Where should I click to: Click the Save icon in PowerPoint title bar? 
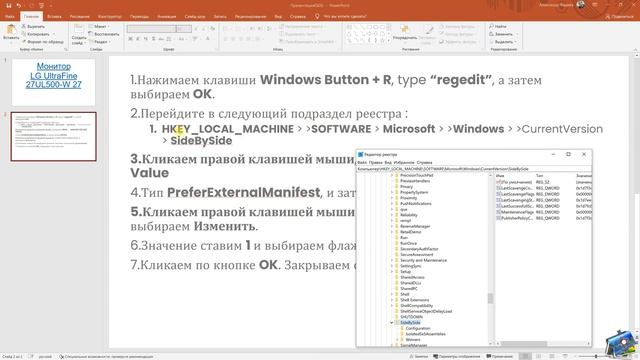pos(9,5)
